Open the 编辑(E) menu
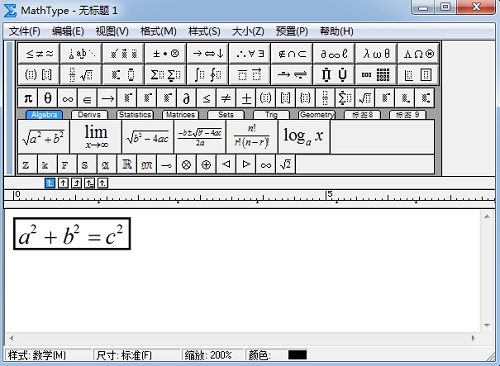Image resolution: width=500 pixels, height=366 pixels. pyautogui.click(x=68, y=31)
